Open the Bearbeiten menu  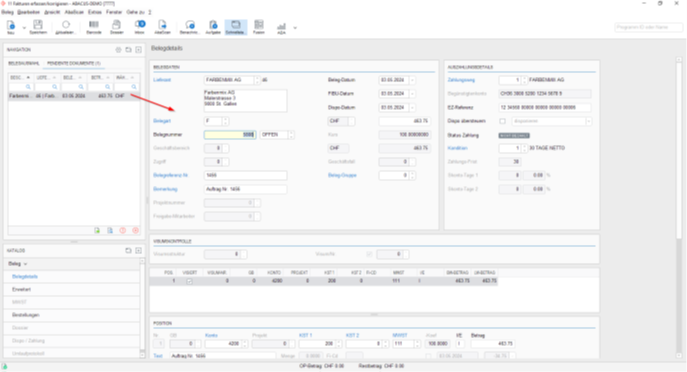[x=28, y=12]
